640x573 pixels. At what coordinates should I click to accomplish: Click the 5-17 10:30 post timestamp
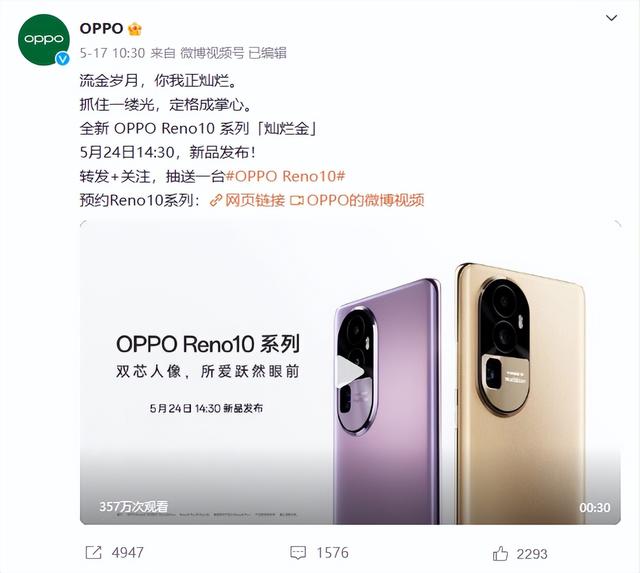pyautogui.click(x=112, y=53)
